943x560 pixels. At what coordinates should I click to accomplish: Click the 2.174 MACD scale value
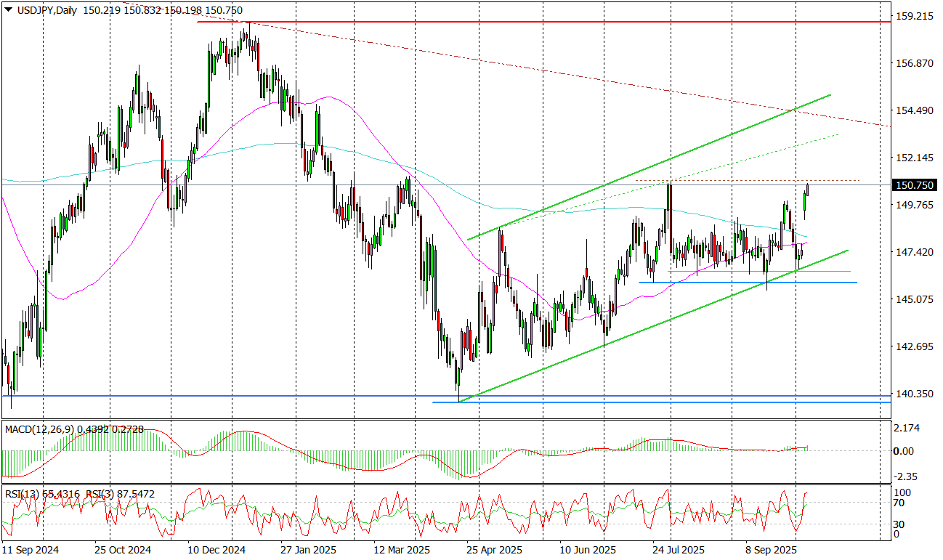(909, 428)
